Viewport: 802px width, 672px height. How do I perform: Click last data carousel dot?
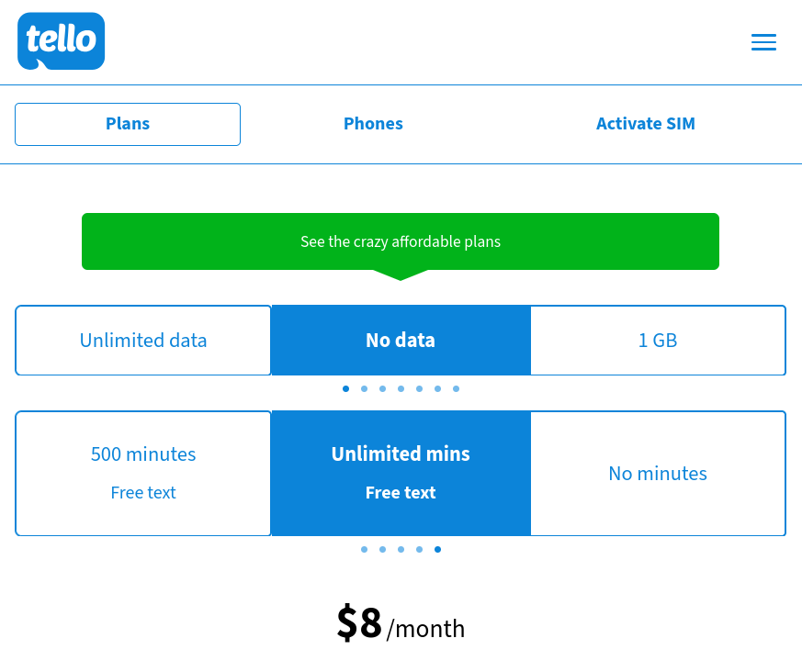pyautogui.click(x=456, y=388)
